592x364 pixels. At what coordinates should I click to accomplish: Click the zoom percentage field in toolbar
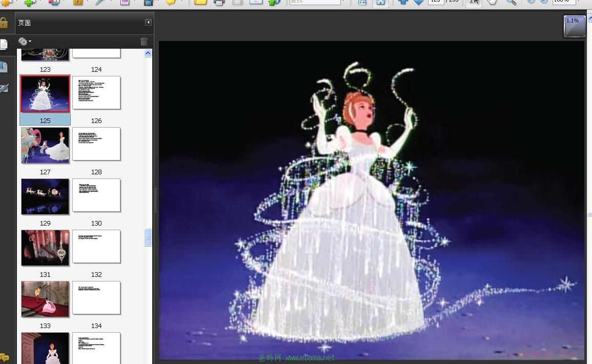click(x=564, y=2)
